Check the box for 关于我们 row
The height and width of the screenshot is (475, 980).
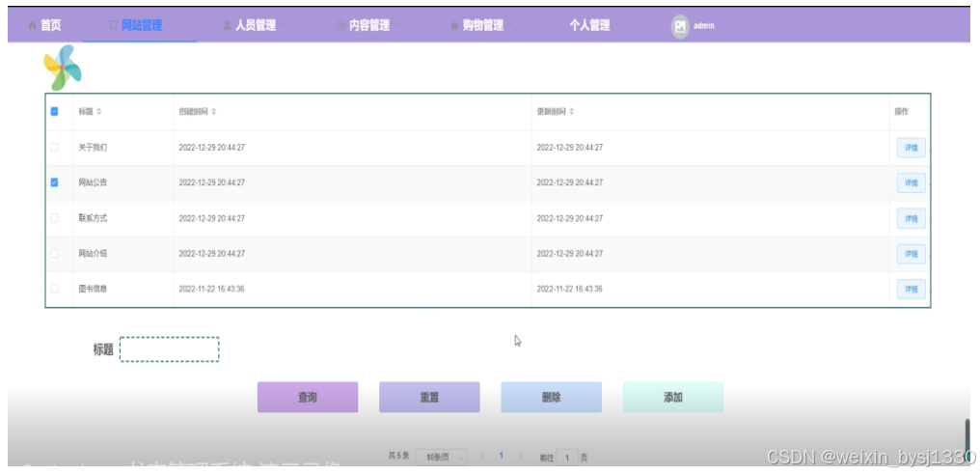click(x=54, y=147)
